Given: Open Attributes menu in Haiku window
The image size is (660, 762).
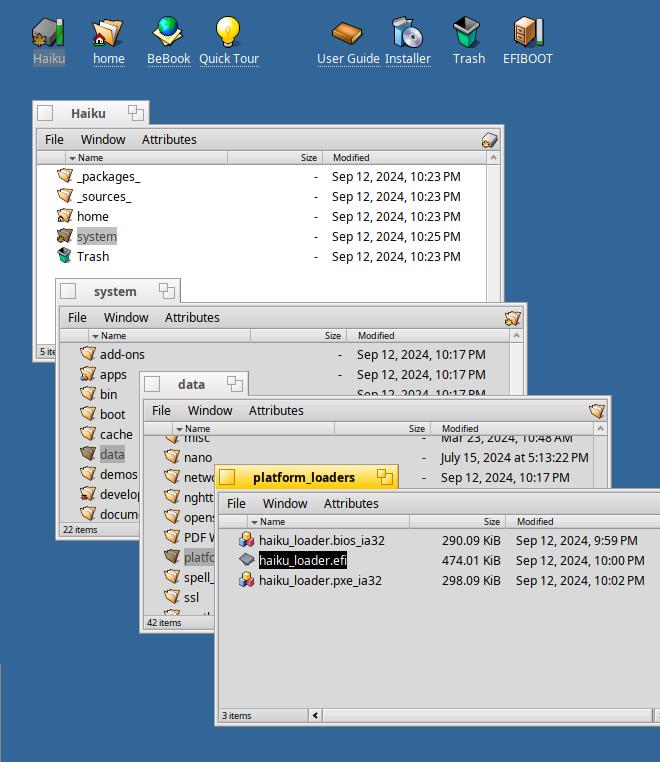Looking at the screenshot, I should 169,139.
